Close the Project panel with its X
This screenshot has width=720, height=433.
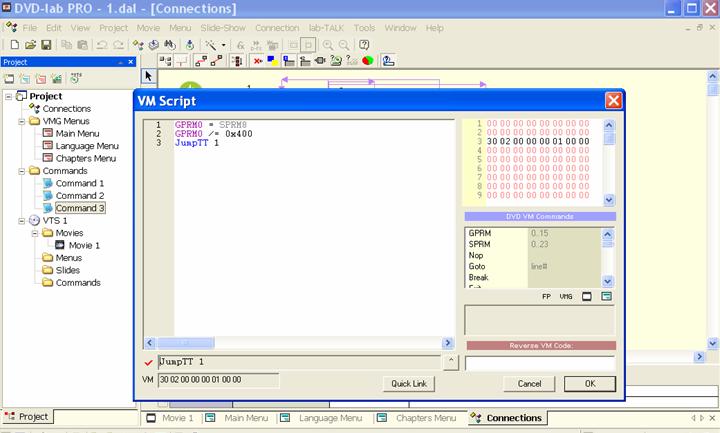pyautogui.click(x=130, y=62)
